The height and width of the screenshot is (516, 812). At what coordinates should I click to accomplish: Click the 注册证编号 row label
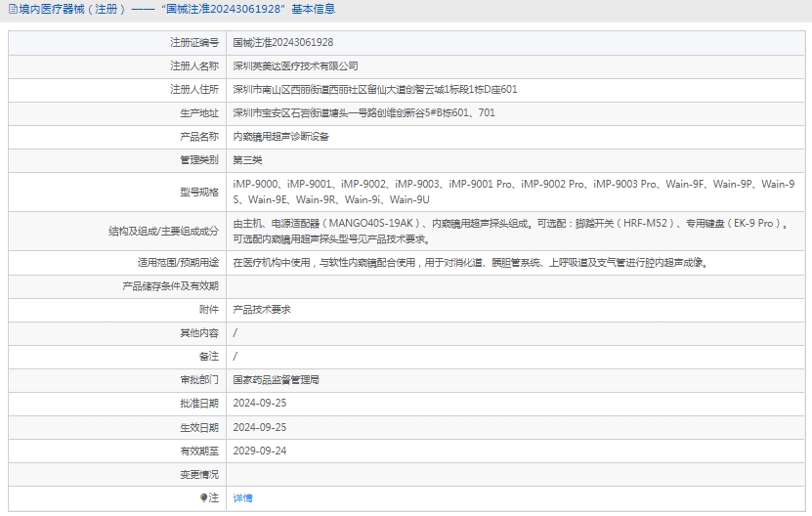point(193,43)
